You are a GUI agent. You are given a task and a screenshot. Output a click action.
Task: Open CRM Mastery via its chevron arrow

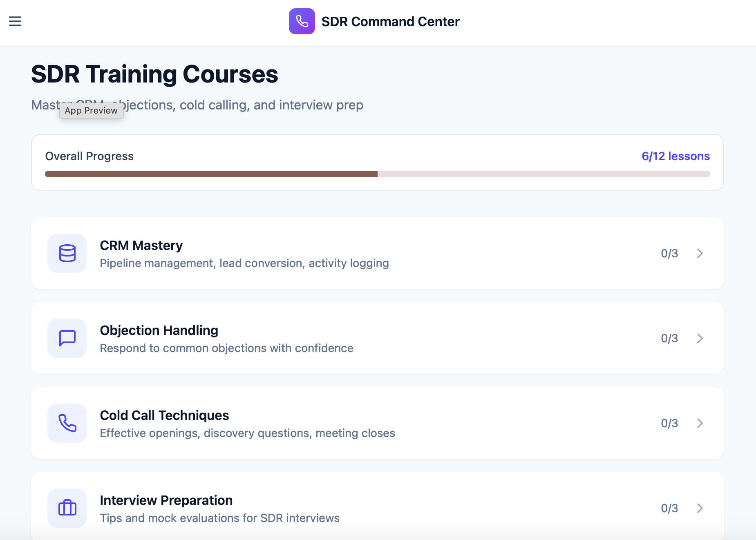click(x=700, y=253)
